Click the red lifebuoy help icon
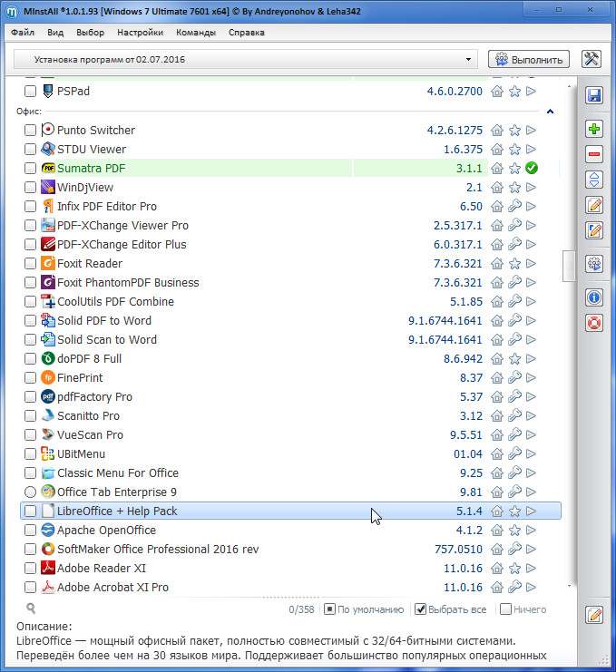 594,323
